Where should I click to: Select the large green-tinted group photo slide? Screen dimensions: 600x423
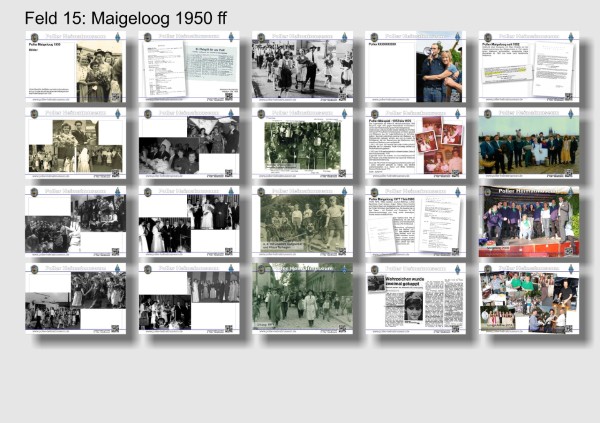pyautogui.click(x=302, y=144)
